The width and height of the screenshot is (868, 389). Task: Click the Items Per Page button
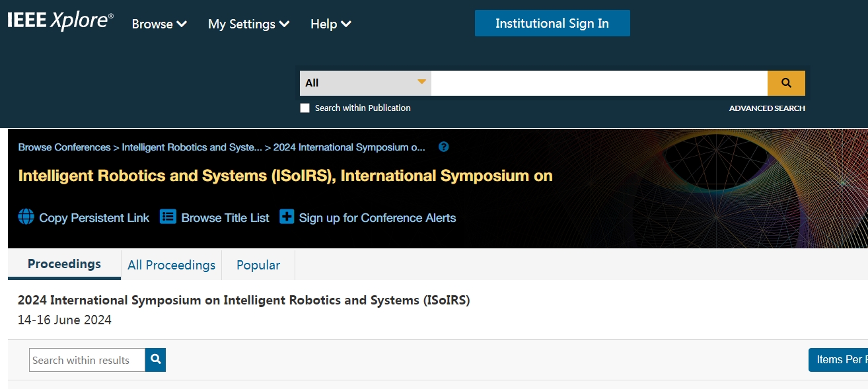click(838, 360)
